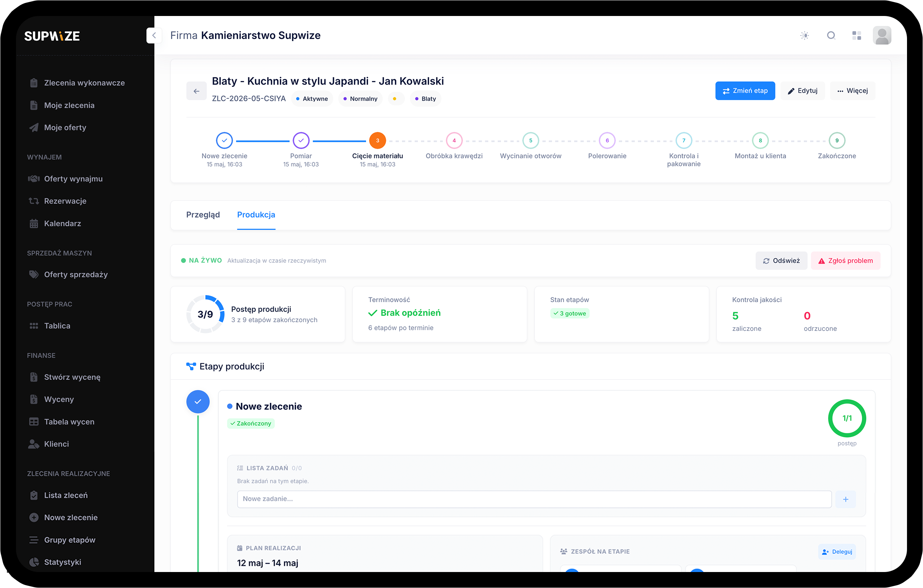The width and height of the screenshot is (923, 588).
Task: Click the Tabela wycen table icon
Action: 34,422
